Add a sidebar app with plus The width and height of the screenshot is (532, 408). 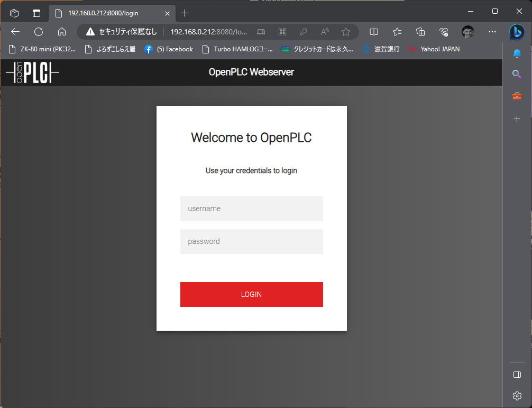(517, 119)
